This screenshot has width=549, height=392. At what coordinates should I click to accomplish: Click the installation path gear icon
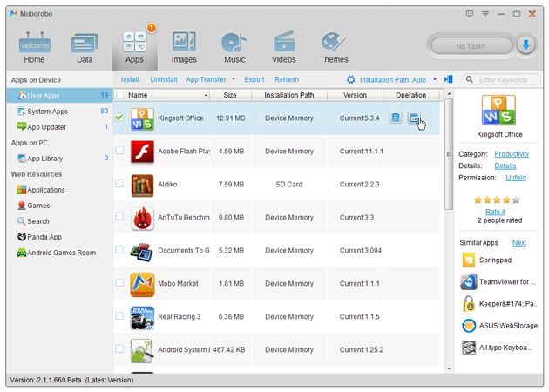(x=350, y=79)
